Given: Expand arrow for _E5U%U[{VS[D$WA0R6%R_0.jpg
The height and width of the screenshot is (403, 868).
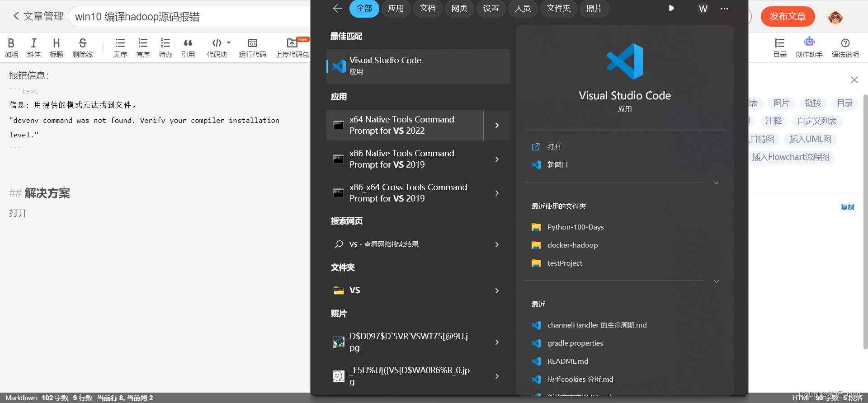Looking at the screenshot, I should pos(497,376).
